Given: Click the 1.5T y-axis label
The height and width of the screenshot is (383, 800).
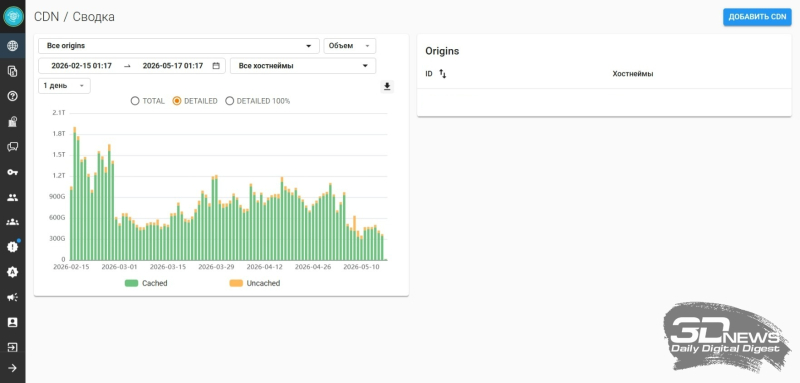Looking at the screenshot, I should [x=59, y=155].
